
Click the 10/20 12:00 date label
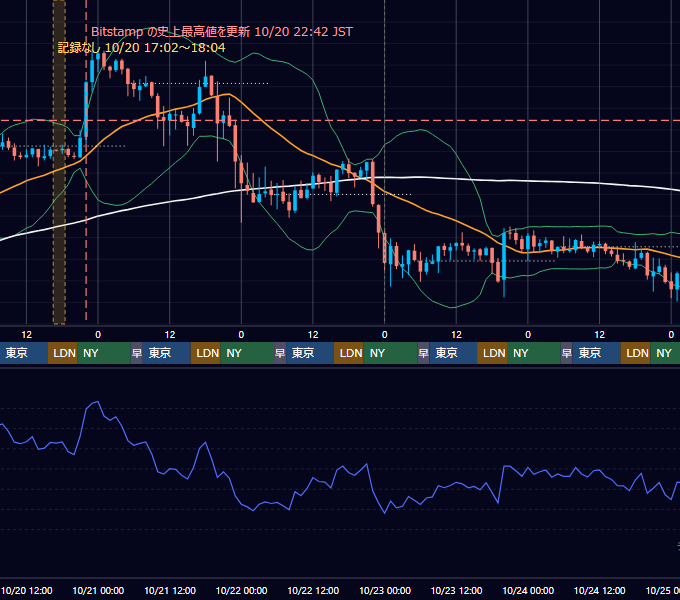pos(27,590)
